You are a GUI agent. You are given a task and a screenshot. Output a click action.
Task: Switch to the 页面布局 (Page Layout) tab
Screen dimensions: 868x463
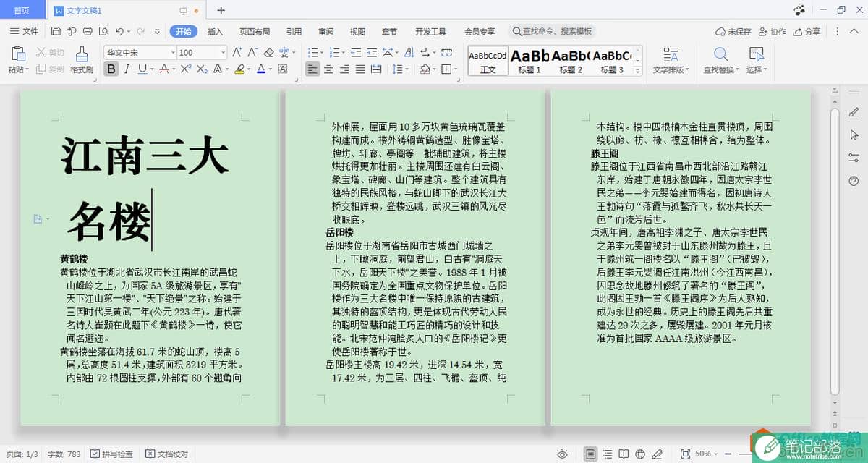pos(255,31)
